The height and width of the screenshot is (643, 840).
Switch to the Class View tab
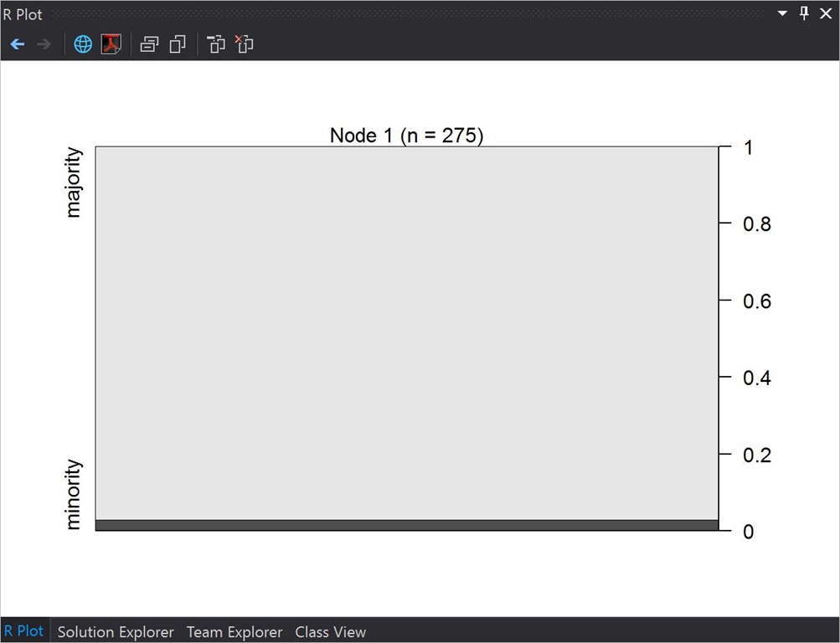(x=331, y=632)
